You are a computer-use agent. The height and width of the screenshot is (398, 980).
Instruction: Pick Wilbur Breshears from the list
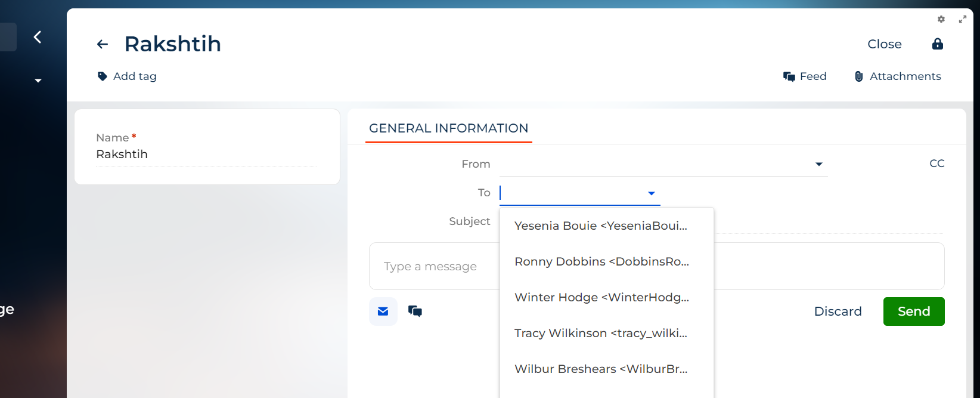tap(607, 369)
